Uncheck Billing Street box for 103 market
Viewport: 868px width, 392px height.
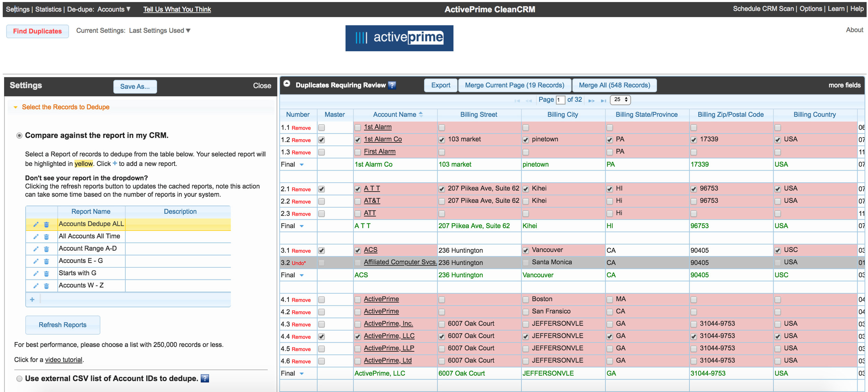click(442, 140)
